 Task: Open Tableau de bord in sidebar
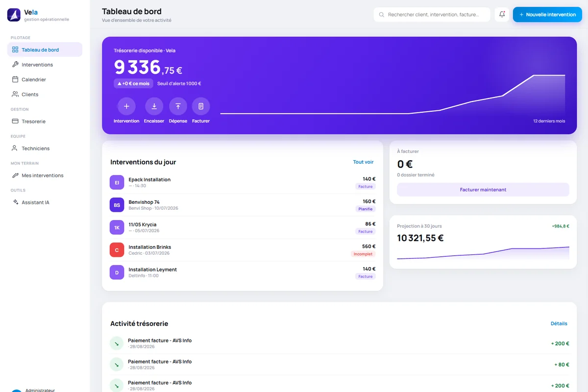coord(45,49)
